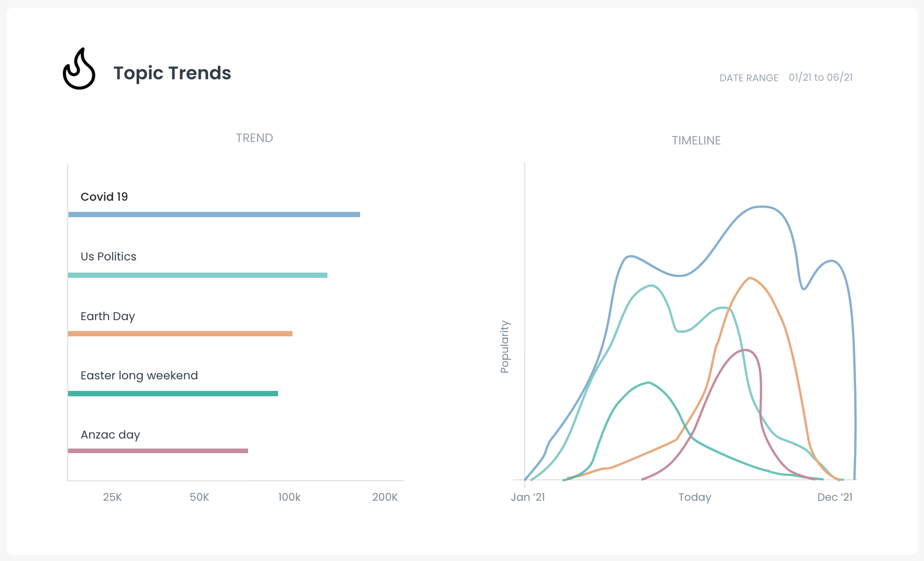Click the Jan '21 timeline axis label
The height and width of the screenshot is (561, 924).
pyautogui.click(x=528, y=497)
